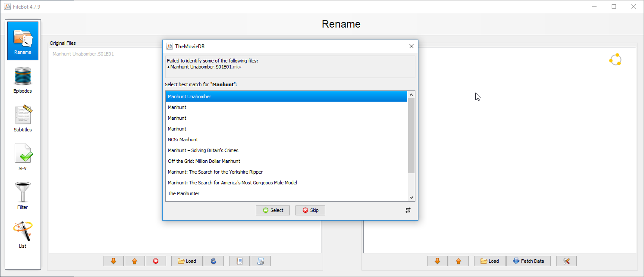Open the Rename panel in sidebar
This screenshot has width=644, height=277.
(x=23, y=41)
